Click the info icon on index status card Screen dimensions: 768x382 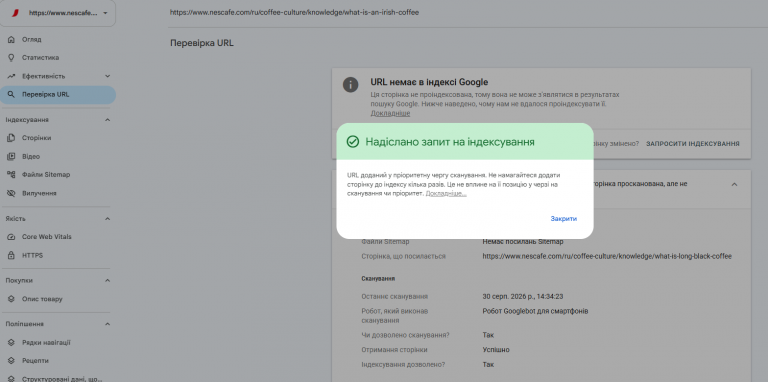[x=350, y=84]
